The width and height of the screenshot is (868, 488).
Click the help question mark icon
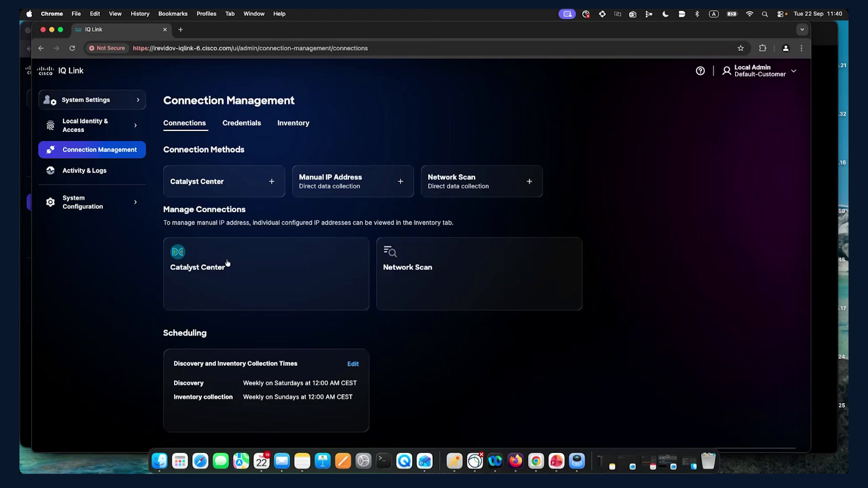(700, 71)
